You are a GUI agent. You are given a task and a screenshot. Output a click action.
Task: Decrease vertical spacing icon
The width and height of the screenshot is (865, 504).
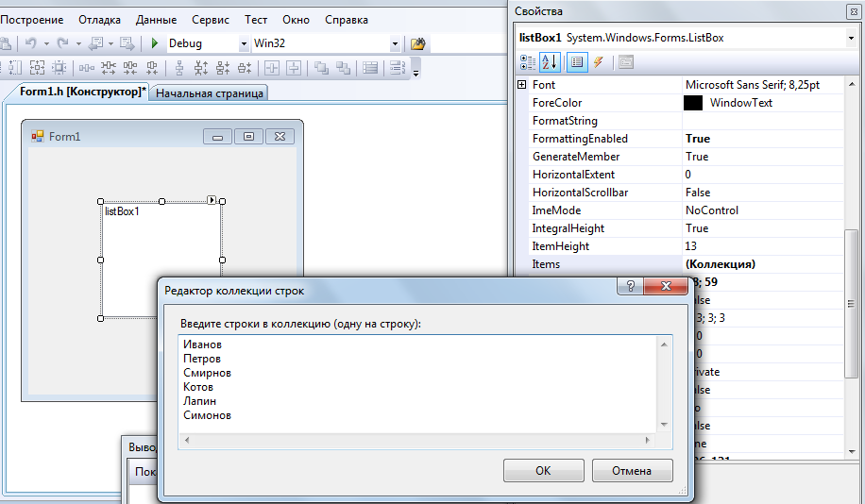coord(223,68)
